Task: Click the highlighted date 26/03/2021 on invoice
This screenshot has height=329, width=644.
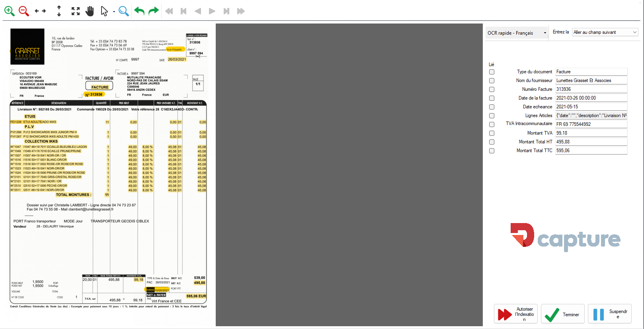Action: 177,59
